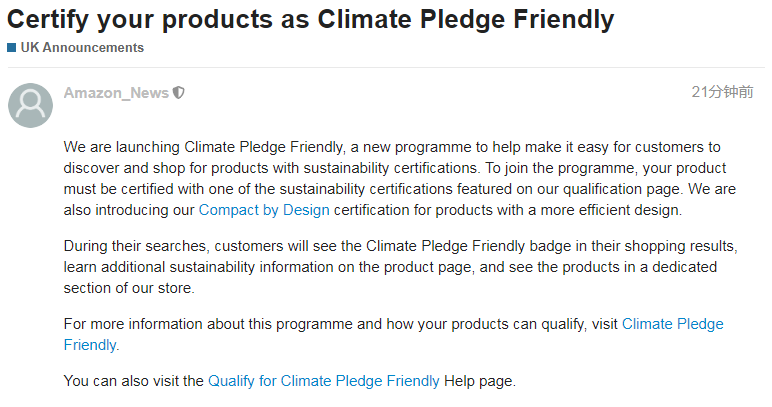772x407 pixels.
Task: Click the topic title 'Certify your products'
Action: click(x=139, y=20)
